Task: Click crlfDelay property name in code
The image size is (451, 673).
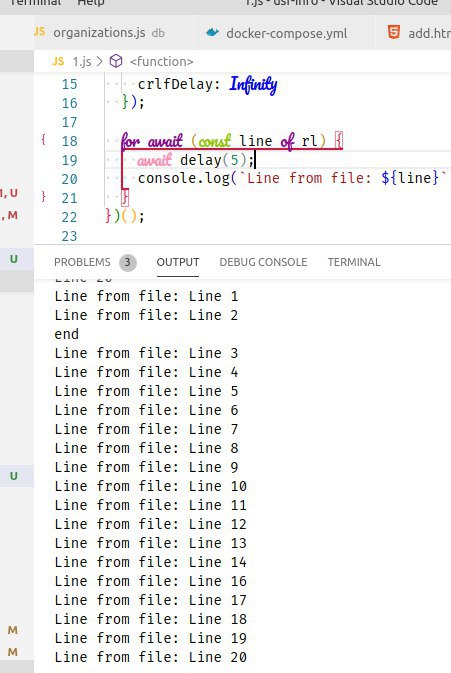Action: click(x=176, y=84)
